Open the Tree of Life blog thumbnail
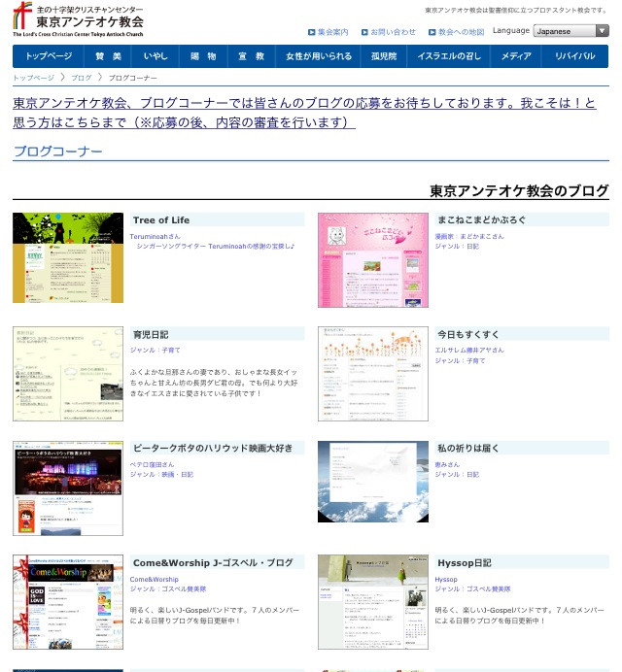622x672 pixels. point(68,257)
